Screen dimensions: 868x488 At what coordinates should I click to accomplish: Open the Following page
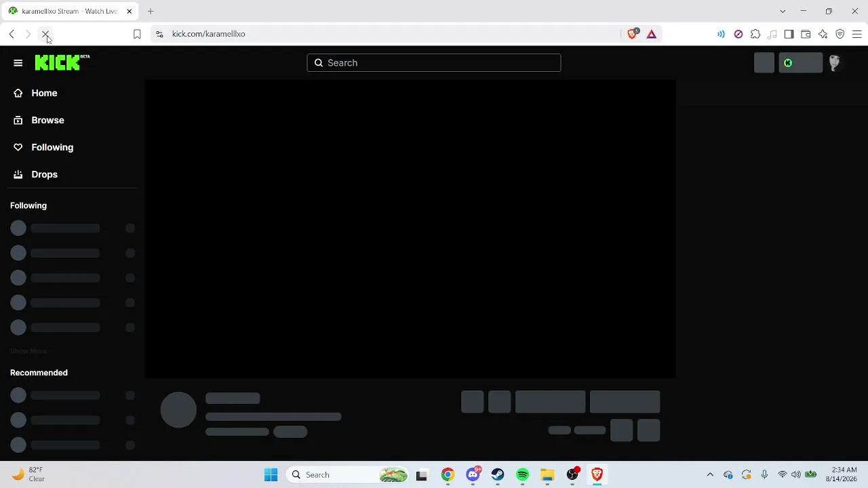[x=52, y=147]
